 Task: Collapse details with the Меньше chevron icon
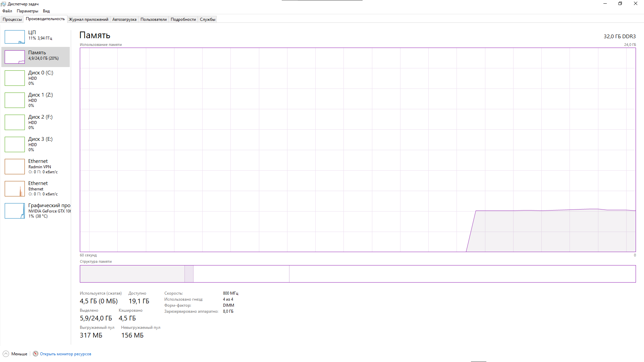pos(6,354)
